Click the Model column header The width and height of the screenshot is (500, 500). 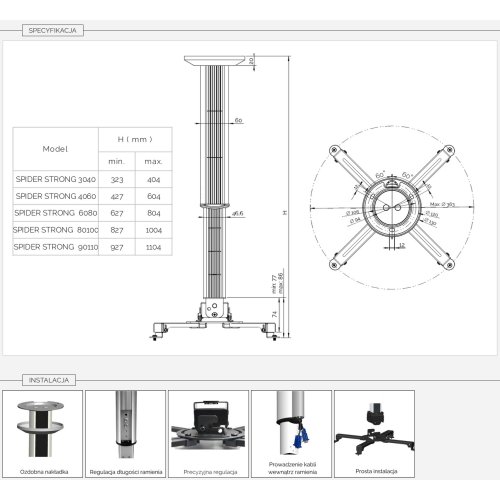(x=56, y=149)
